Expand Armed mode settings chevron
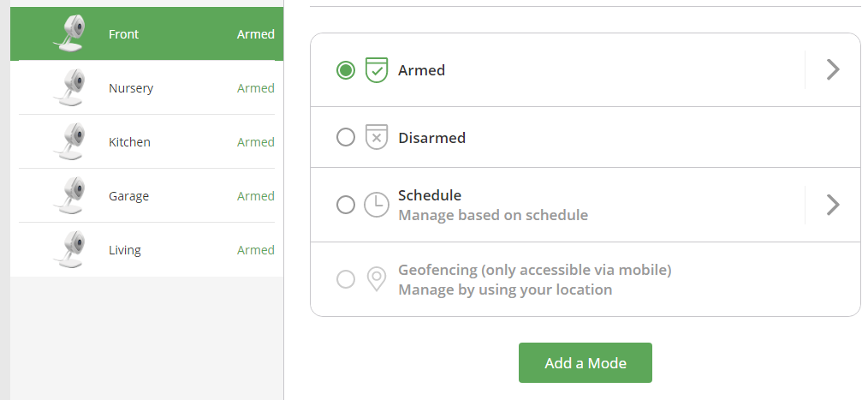This screenshot has height=400, width=868. pos(832,70)
